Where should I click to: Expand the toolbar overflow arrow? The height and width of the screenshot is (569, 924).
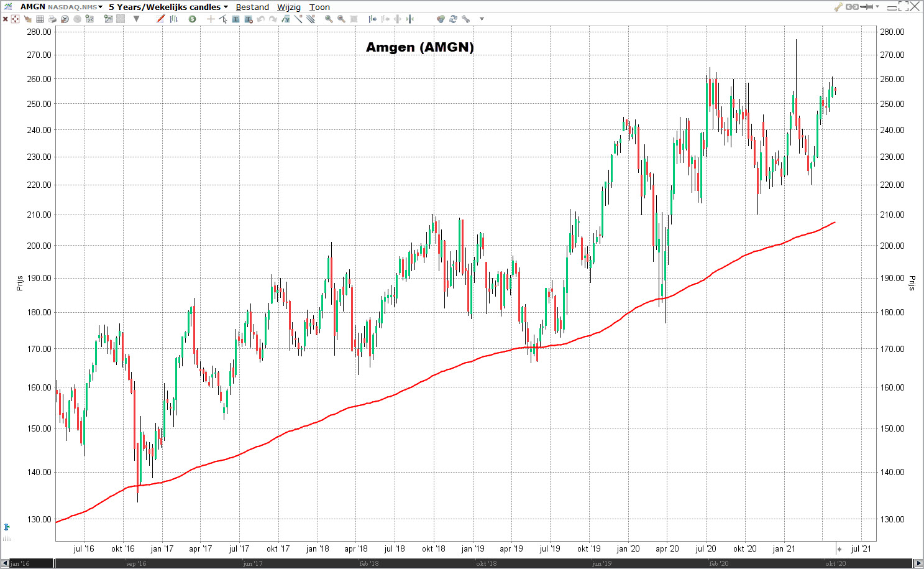tap(482, 19)
